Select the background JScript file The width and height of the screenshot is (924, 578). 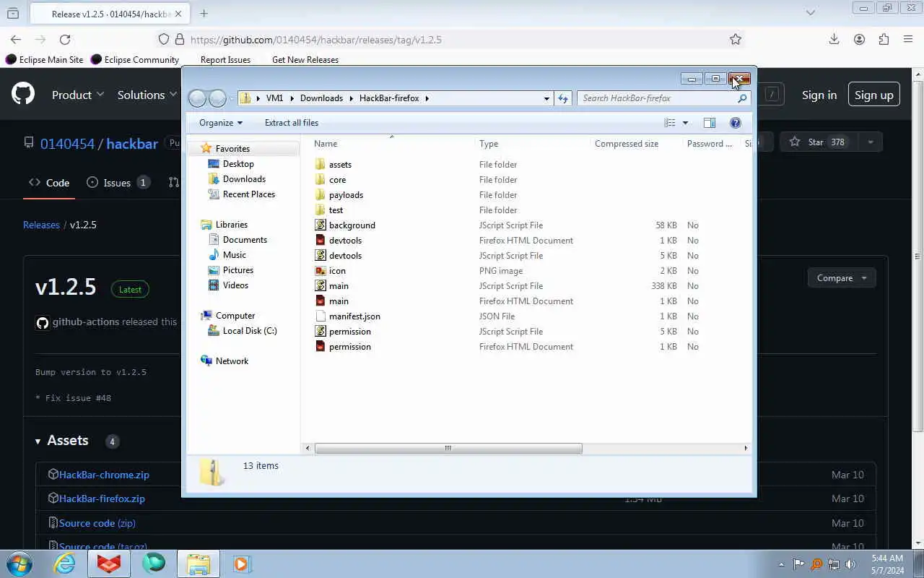[352, 225]
